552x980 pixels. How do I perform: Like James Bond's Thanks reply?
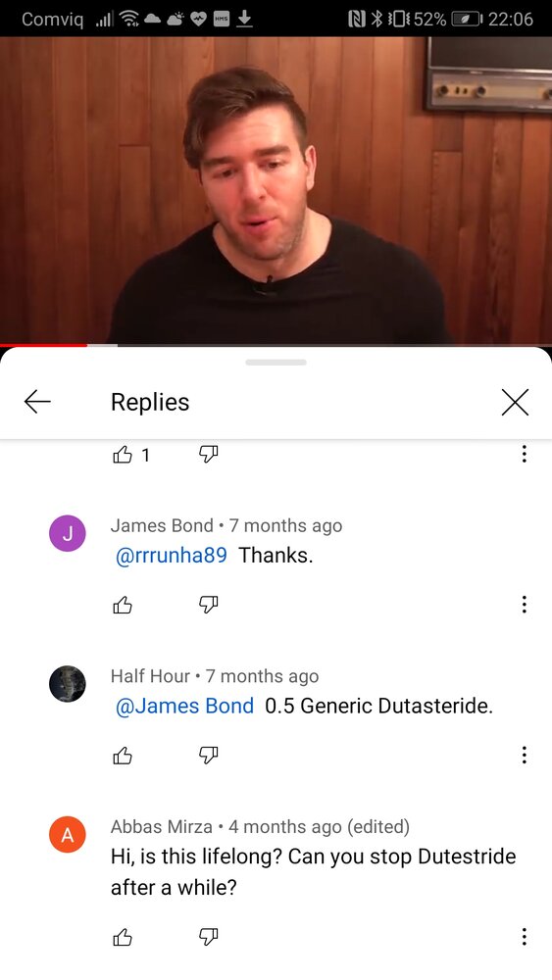(x=123, y=605)
